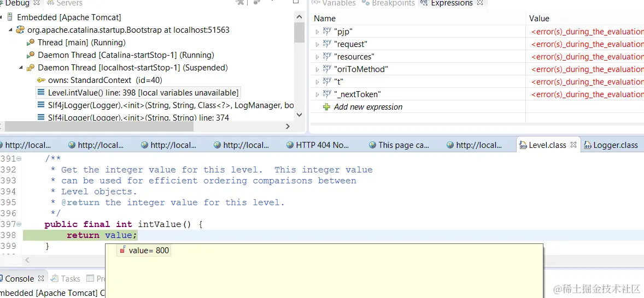Expand the "resources" expression row
The height and width of the screenshot is (298, 644).
click(317, 57)
